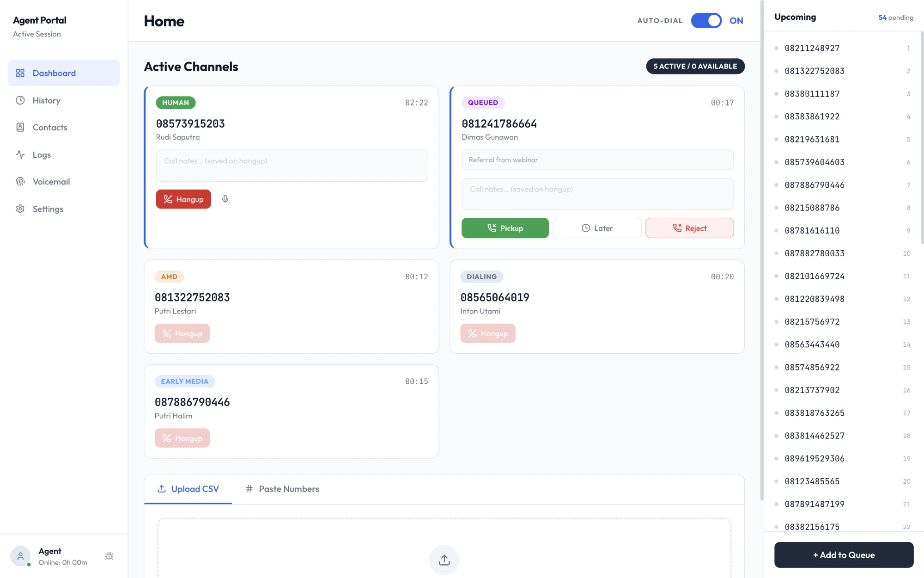924x578 pixels.
Task: Hang up the Putri Halim call
Action: point(182,438)
